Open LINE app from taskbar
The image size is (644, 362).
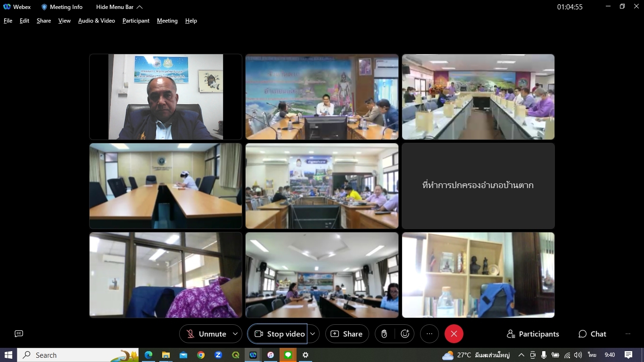click(x=288, y=355)
